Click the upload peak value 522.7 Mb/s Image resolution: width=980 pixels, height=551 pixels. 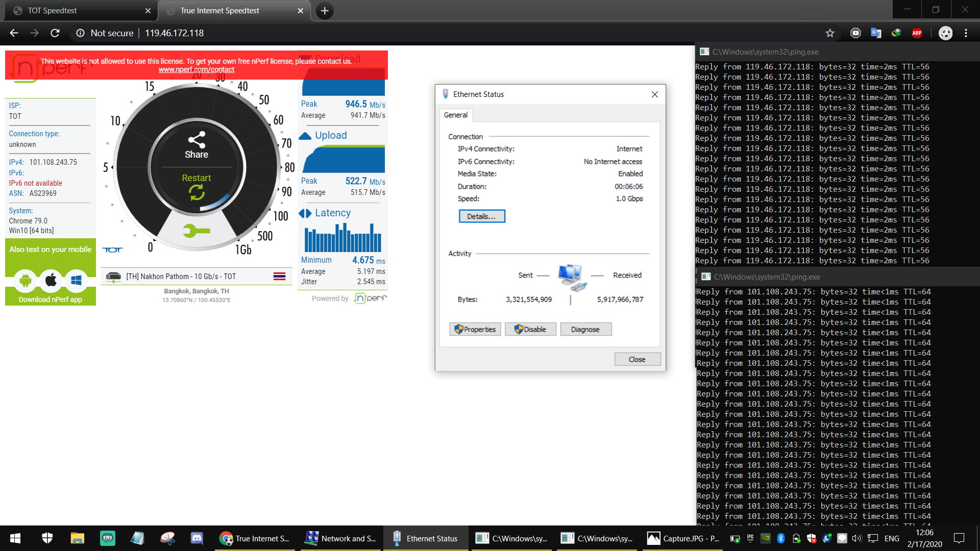pos(365,181)
